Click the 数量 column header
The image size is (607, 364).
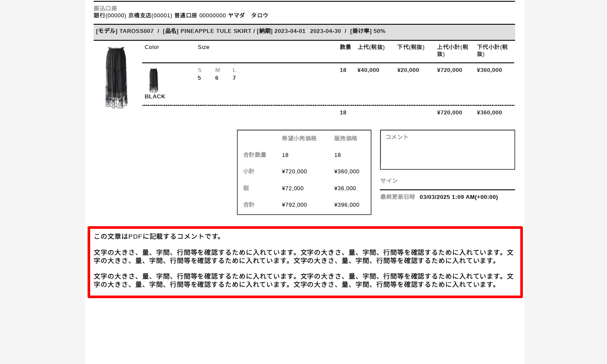[346, 47]
